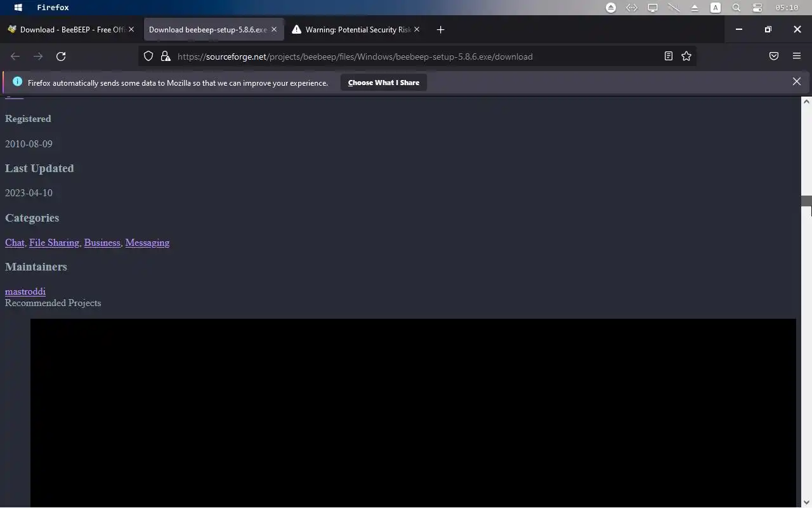Screen dimensions: 812x508
Task: Click the Windows start logo in the top bar
Action: click(x=18, y=8)
